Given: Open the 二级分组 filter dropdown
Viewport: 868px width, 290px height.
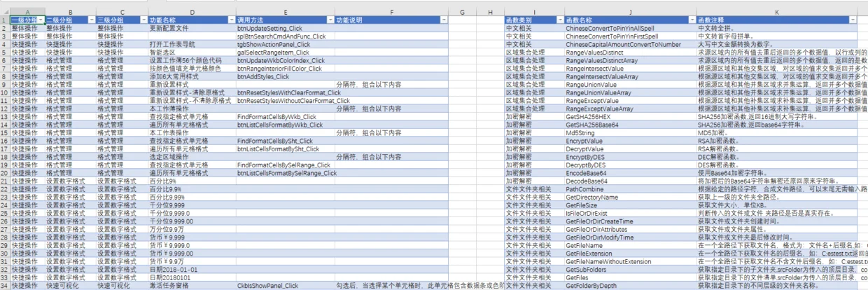Looking at the screenshot, I should pos(91,20).
